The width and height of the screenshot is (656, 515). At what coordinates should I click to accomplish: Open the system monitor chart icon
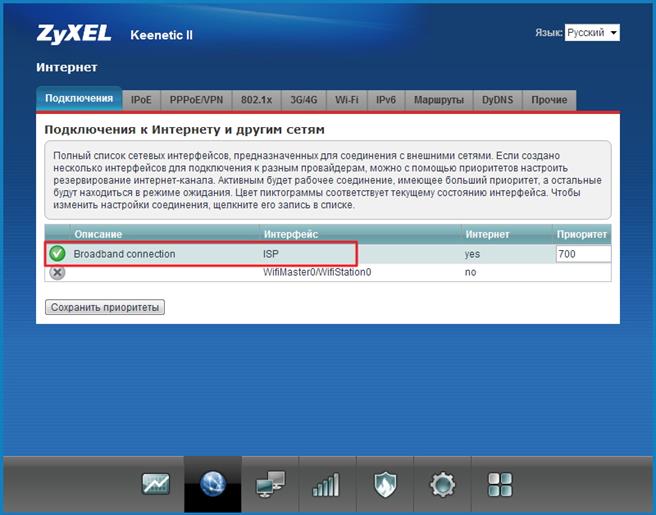156,484
